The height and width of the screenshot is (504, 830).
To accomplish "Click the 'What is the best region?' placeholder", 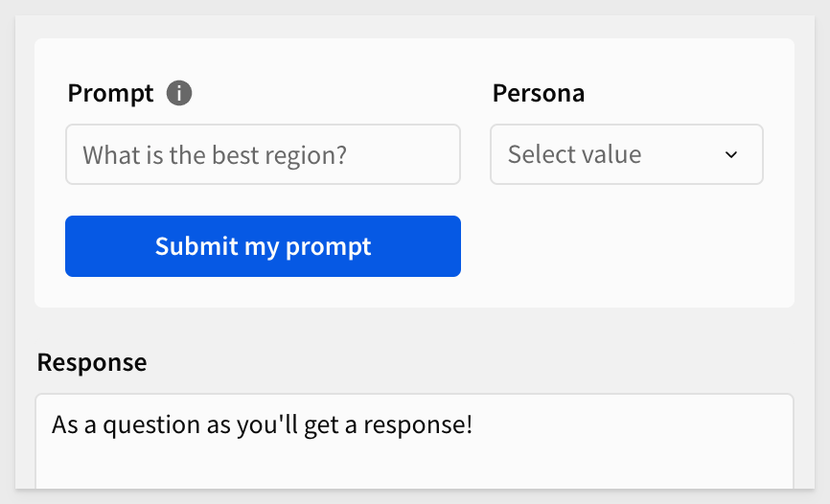I will pos(215,155).
